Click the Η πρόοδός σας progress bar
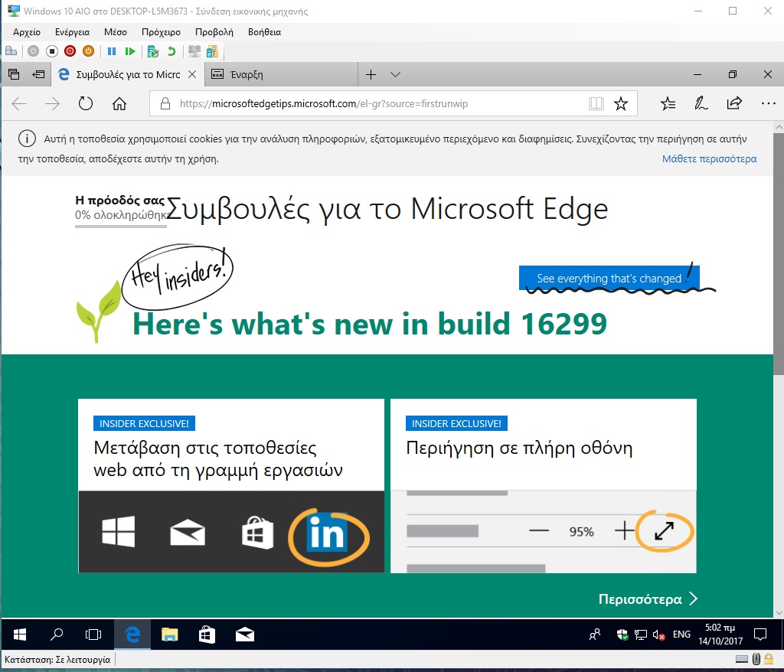The width and height of the screenshot is (784, 672). [x=120, y=227]
